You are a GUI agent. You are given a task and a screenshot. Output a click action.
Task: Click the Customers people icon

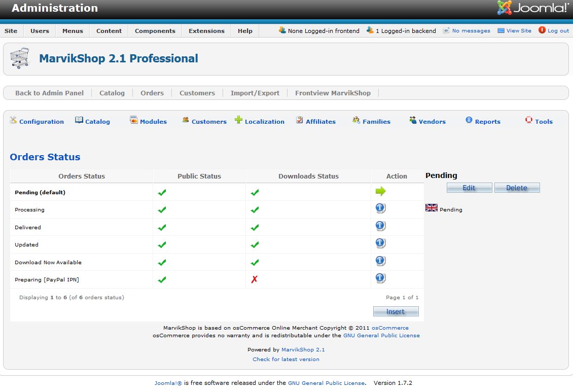pos(186,120)
